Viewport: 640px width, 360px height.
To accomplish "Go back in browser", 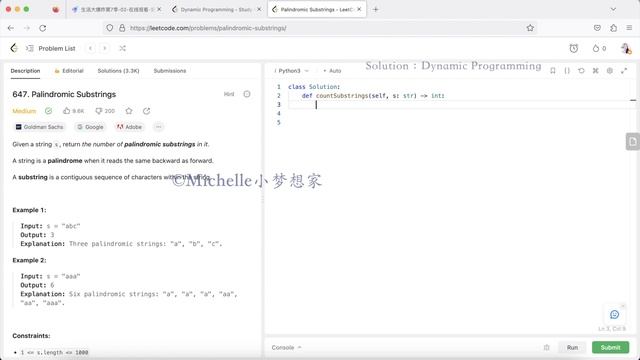I will point(11,28).
